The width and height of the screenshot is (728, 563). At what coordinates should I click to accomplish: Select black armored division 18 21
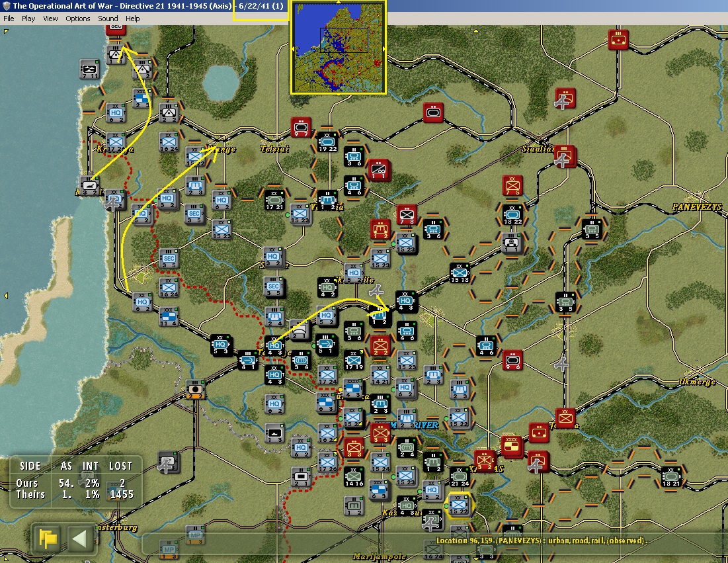pyautogui.click(x=671, y=476)
